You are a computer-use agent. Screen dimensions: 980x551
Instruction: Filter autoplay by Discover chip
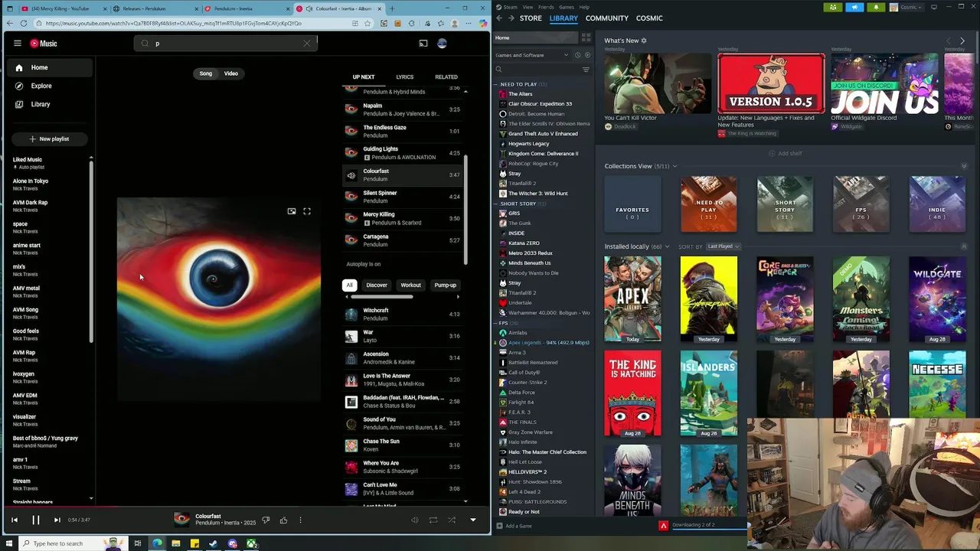[377, 285]
